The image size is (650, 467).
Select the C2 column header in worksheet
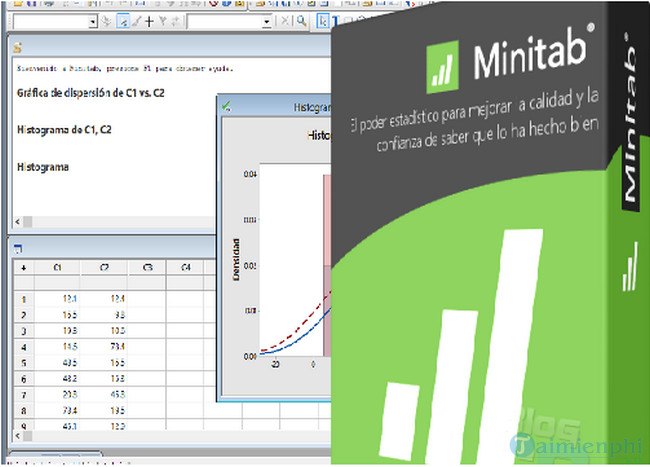(104, 267)
